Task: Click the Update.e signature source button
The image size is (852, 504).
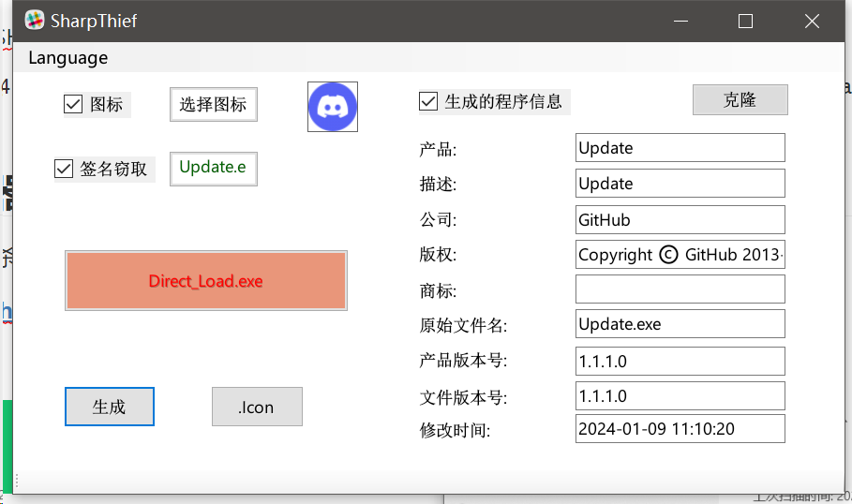Action: tap(213, 168)
